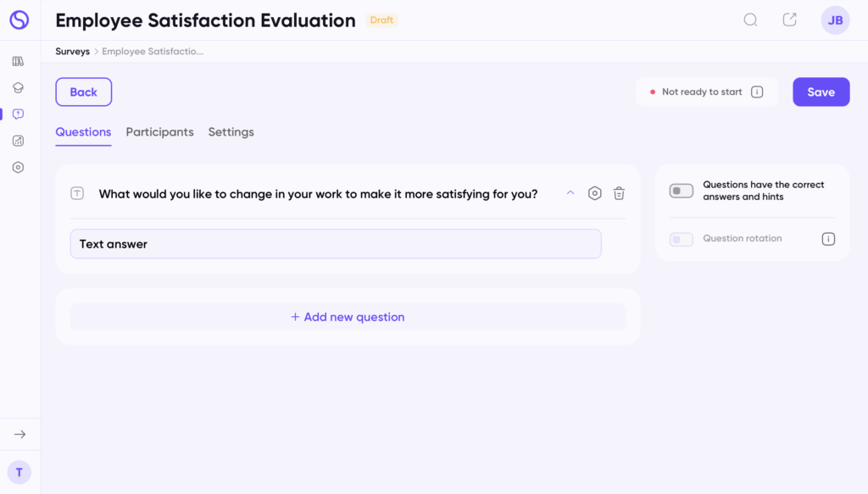868x494 pixels.
Task: Open question settings hexagon icon
Action: point(595,193)
